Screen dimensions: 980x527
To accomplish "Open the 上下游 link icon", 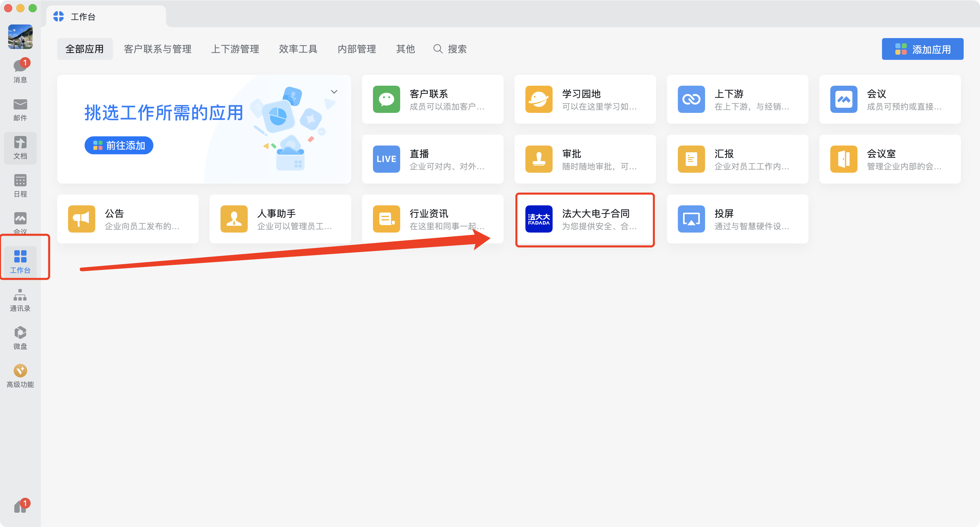I will 691,99.
